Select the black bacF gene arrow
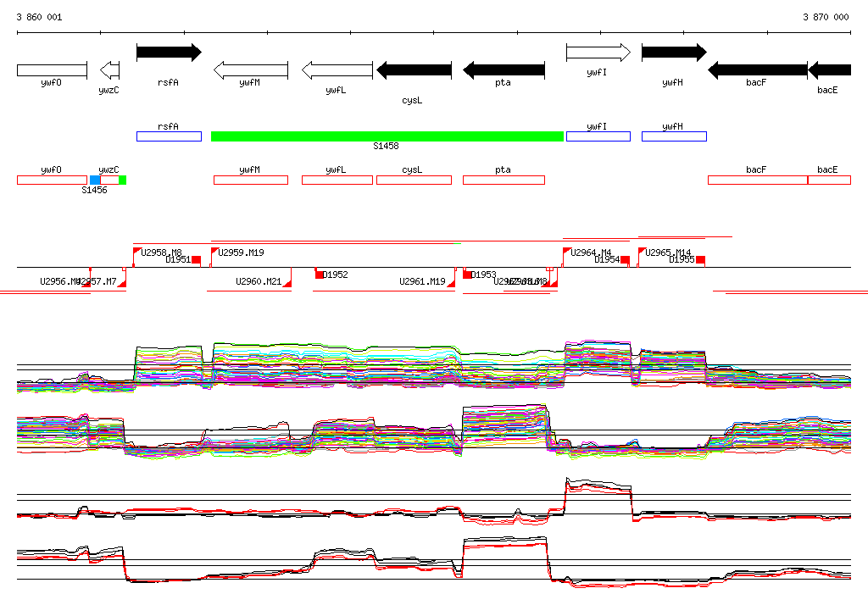Screen dimensions: 868x605 758,70
